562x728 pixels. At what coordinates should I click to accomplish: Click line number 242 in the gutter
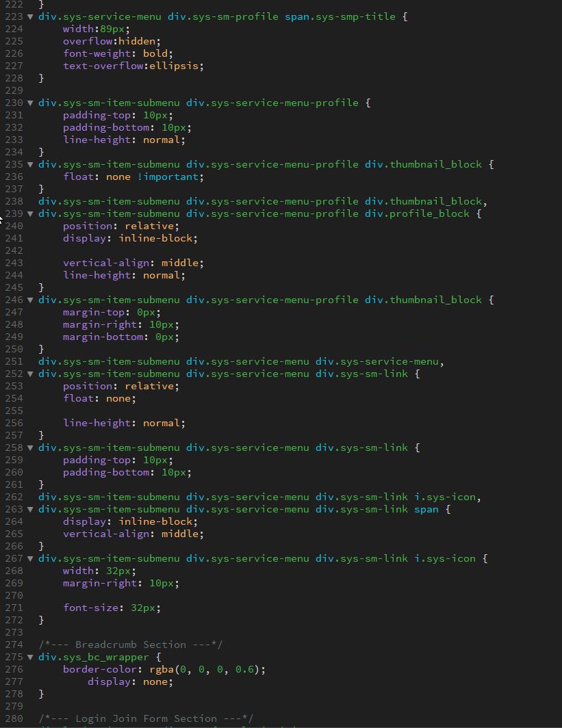14,250
